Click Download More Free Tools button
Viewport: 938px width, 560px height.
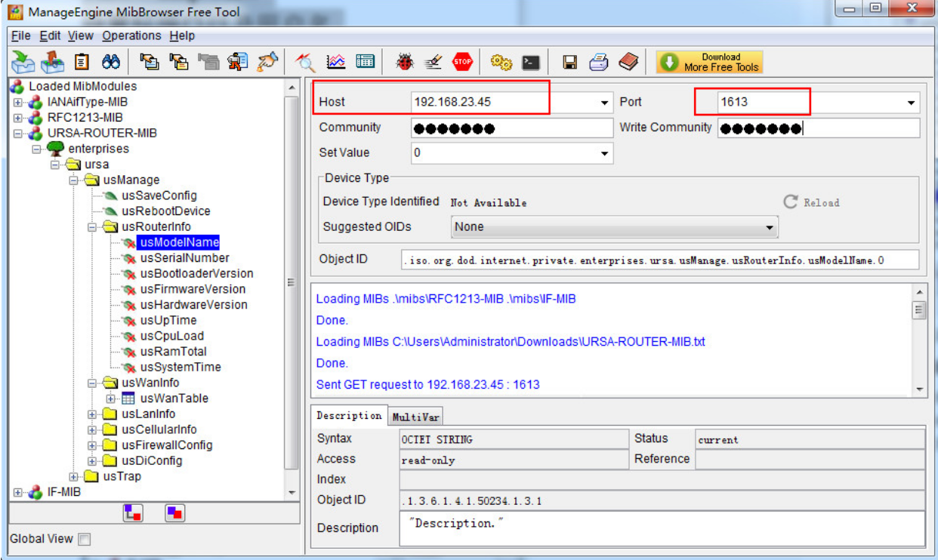tap(710, 62)
